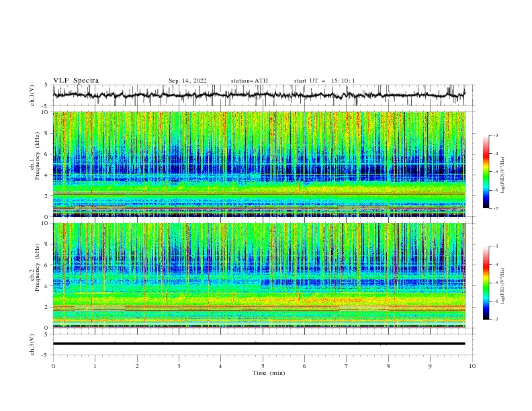
Task: Click the ch.2 spectrogram panel
Action: (259, 275)
